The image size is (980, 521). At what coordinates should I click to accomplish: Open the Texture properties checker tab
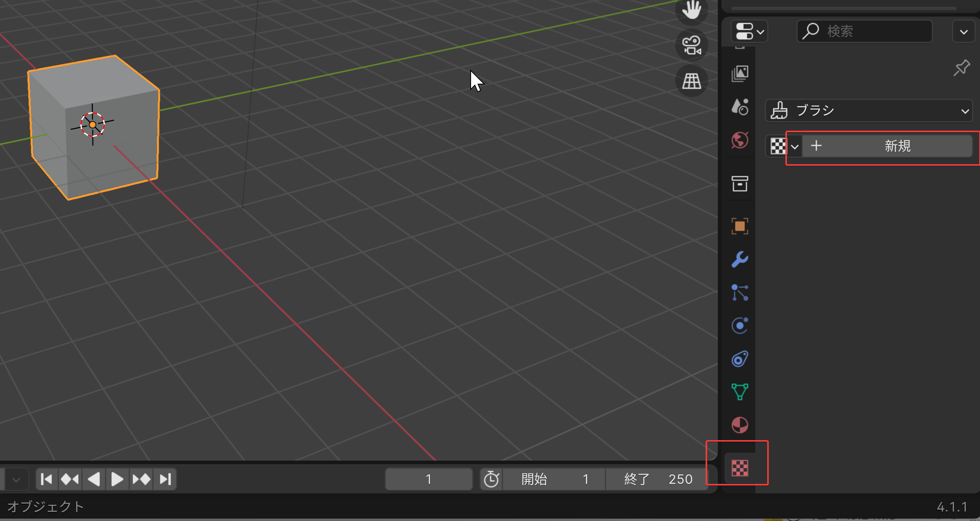point(740,468)
